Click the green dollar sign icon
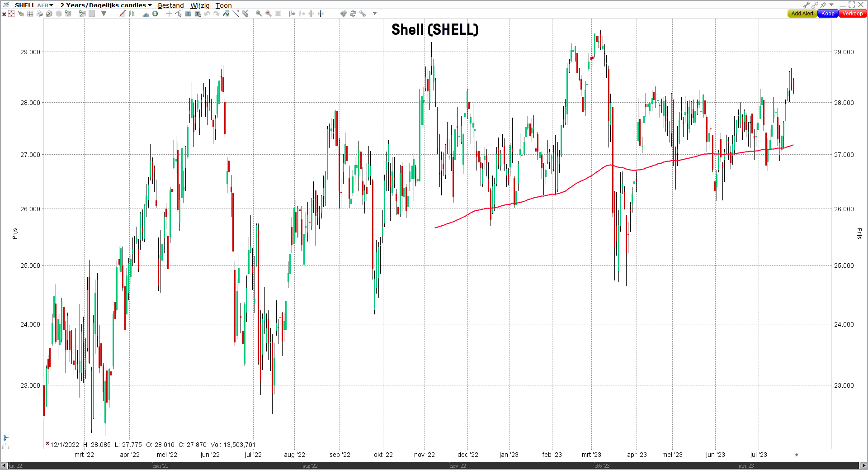 [x=155, y=14]
